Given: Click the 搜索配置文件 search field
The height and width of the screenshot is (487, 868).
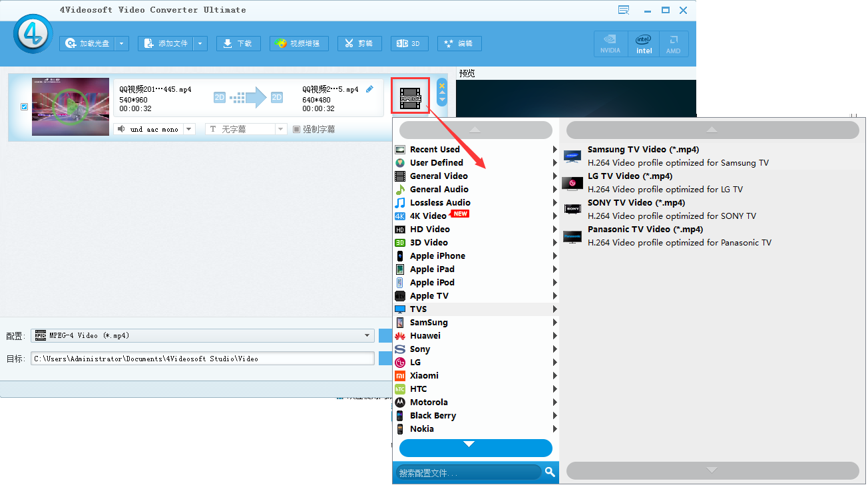Looking at the screenshot, I should click(x=469, y=472).
